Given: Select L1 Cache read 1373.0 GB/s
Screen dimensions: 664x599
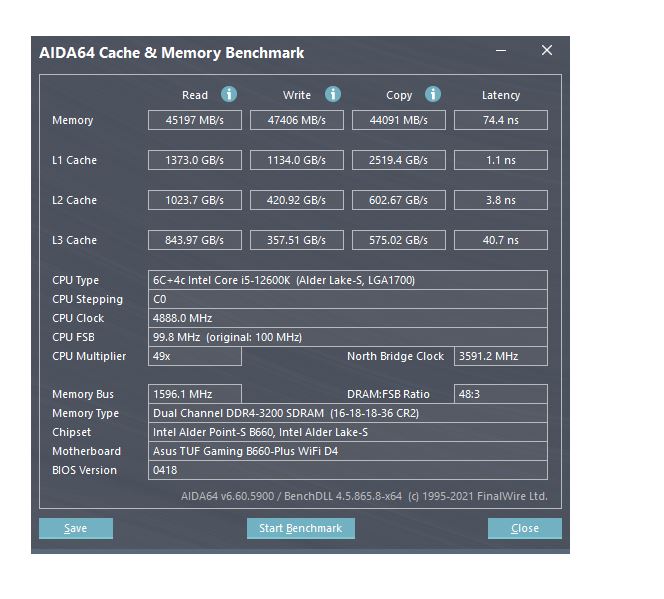Looking at the screenshot, I should pyautogui.click(x=195, y=160).
